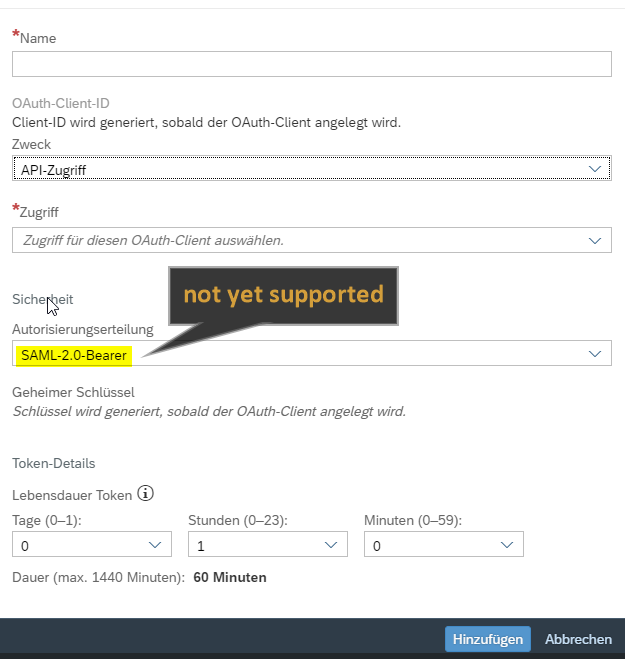Click the Geheimer Schlüssel label
The width and height of the screenshot is (625, 659).
point(73,392)
